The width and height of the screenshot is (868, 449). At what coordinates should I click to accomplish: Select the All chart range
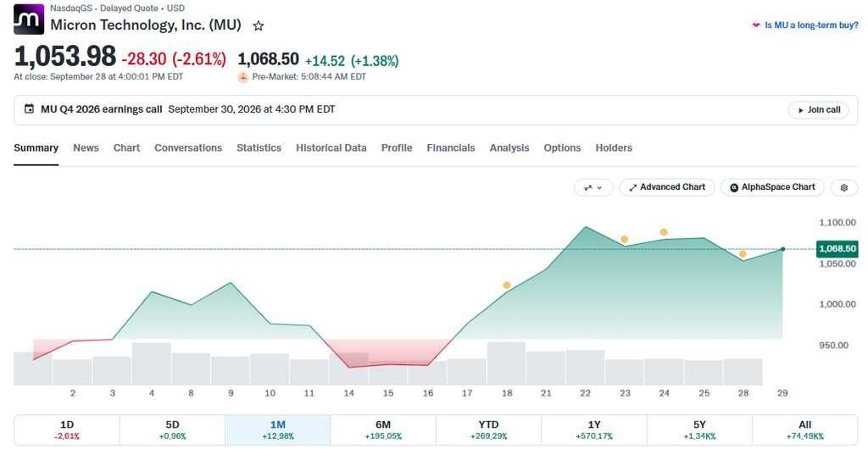(x=805, y=430)
